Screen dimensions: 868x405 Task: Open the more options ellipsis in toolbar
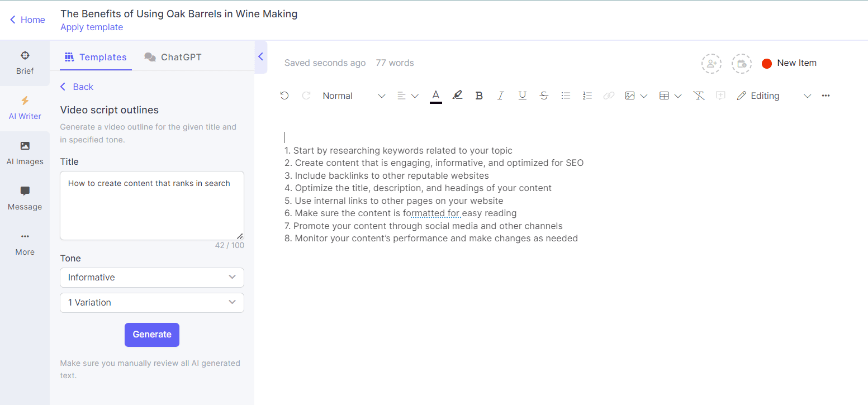coord(826,96)
